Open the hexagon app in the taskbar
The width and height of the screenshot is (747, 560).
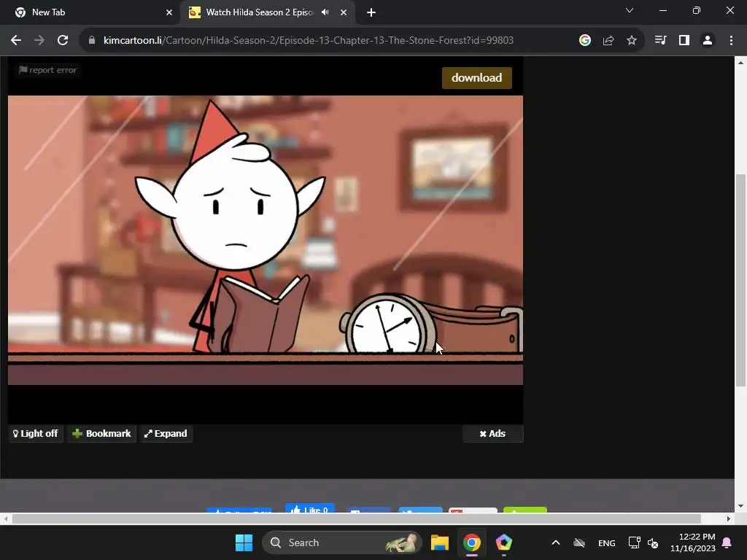(x=503, y=542)
